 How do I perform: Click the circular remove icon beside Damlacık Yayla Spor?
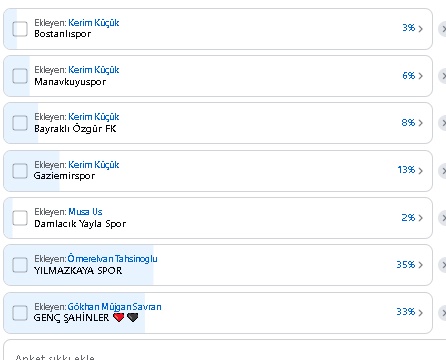(x=442, y=218)
